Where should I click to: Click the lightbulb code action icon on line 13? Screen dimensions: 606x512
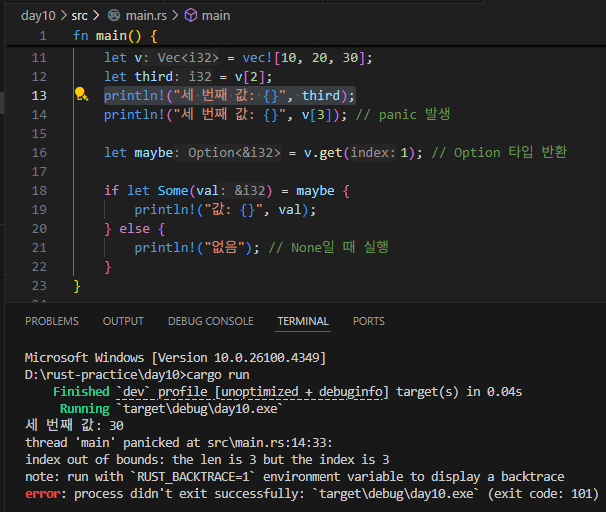tap(81, 94)
